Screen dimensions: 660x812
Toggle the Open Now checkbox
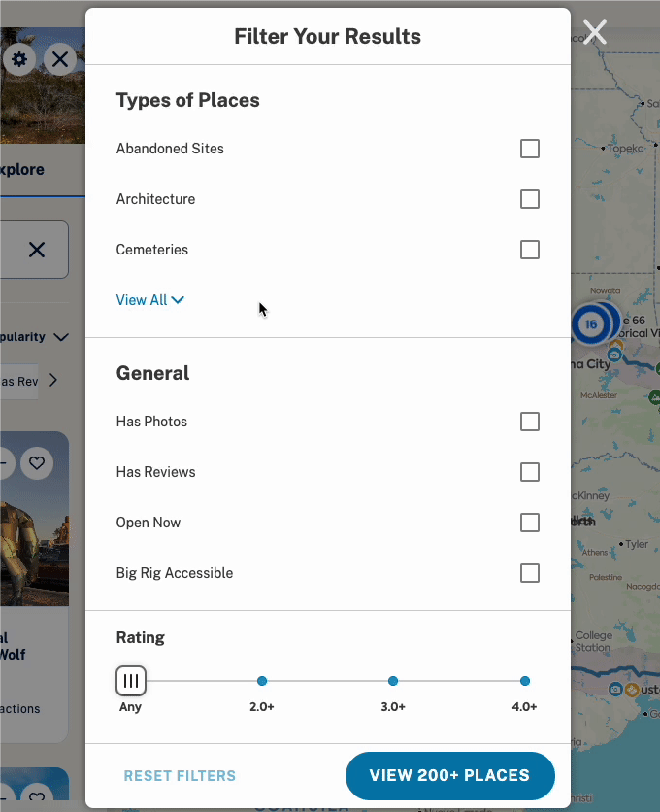coord(530,523)
